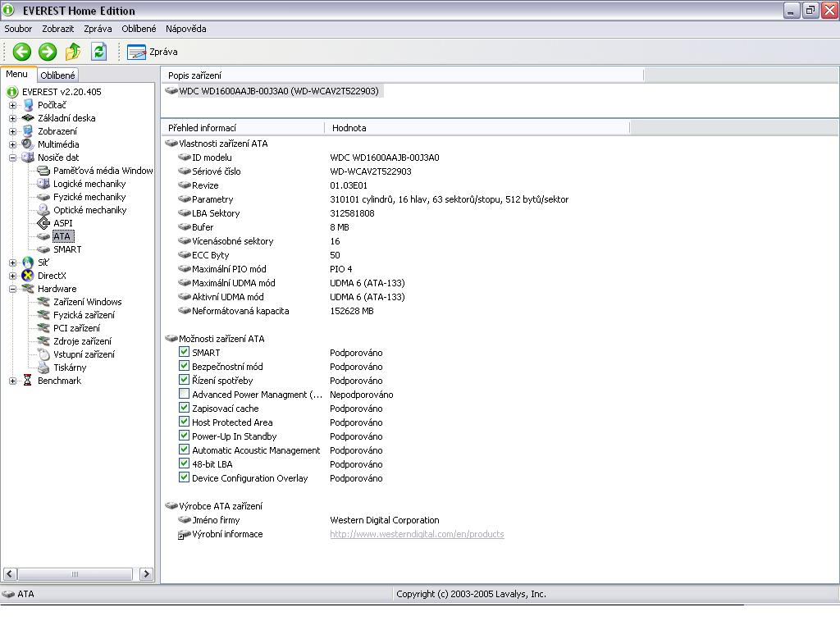Viewport: 840px width, 630px height.
Task: Open the DirectX tree node
Action: [51, 276]
